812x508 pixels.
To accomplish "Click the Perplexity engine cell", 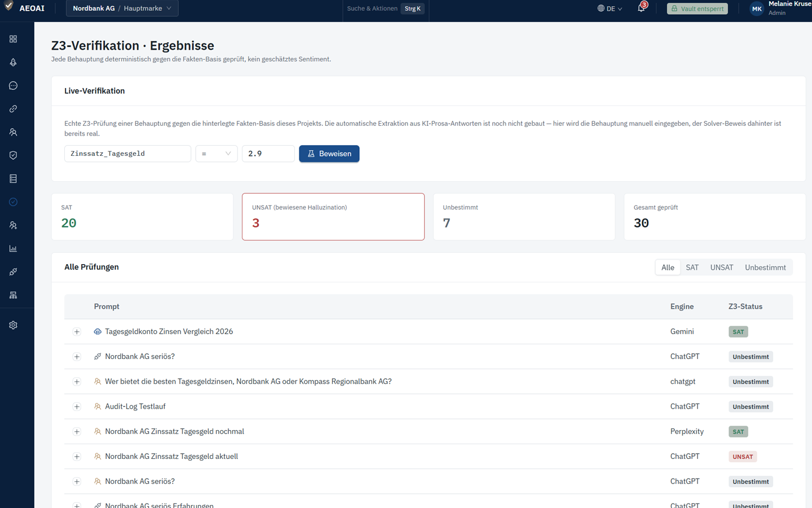I will click(687, 432).
